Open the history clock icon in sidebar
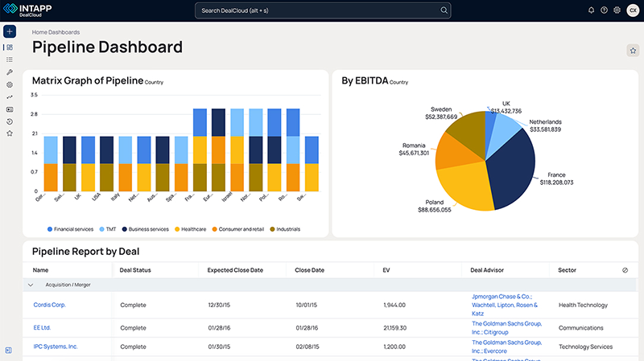644x361 pixels. [x=10, y=121]
